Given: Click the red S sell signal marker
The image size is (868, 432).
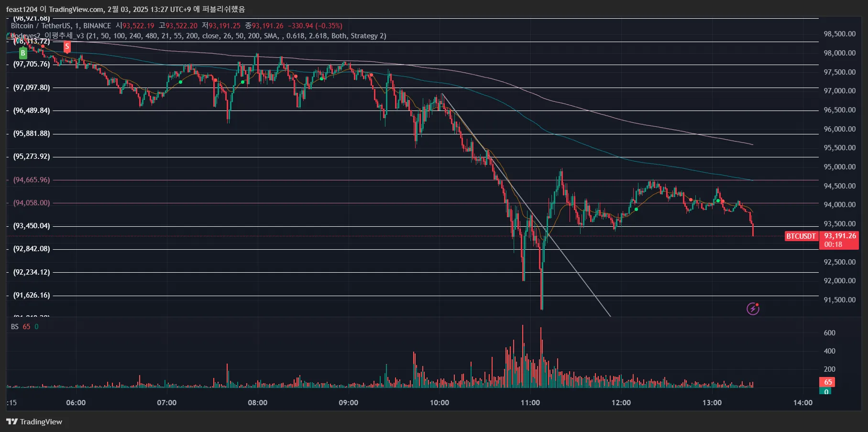Looking at the screenshot, I should [x=67, y=46].
